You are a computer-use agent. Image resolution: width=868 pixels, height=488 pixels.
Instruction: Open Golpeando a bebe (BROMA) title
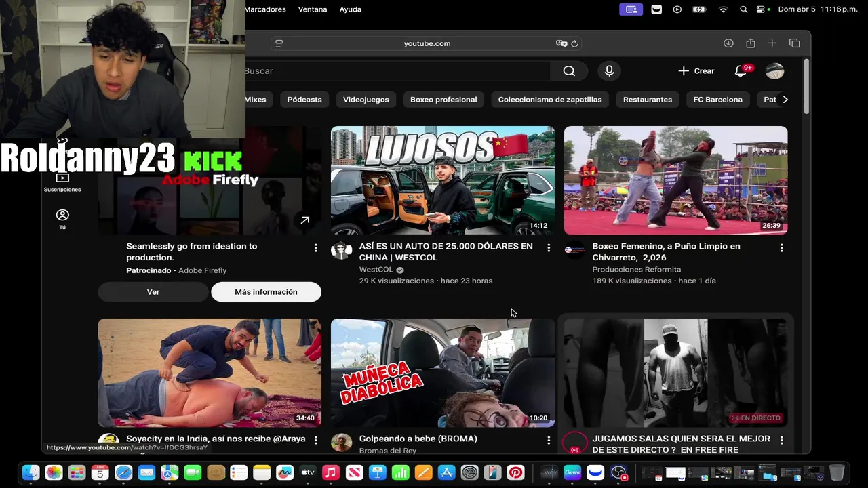(x=418, y=439)
